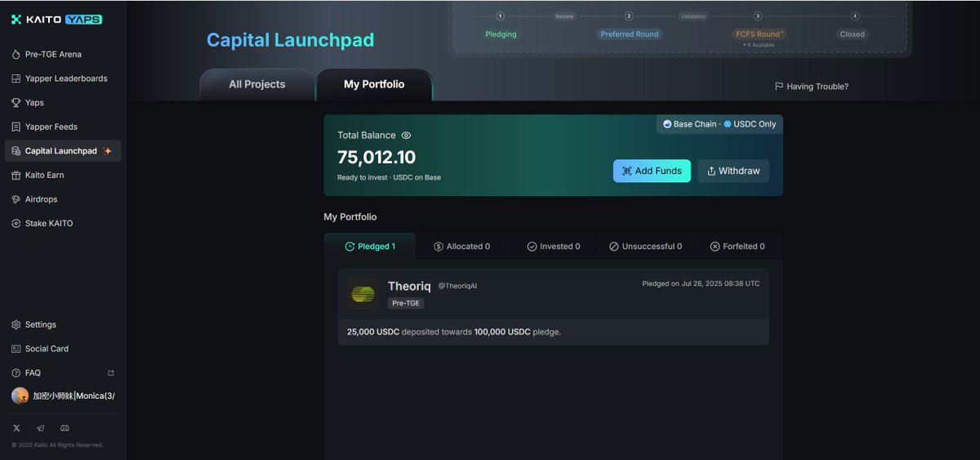Click the Withdraw button
Viewport: 980px width, 460px height.
(x=733, y=171)
